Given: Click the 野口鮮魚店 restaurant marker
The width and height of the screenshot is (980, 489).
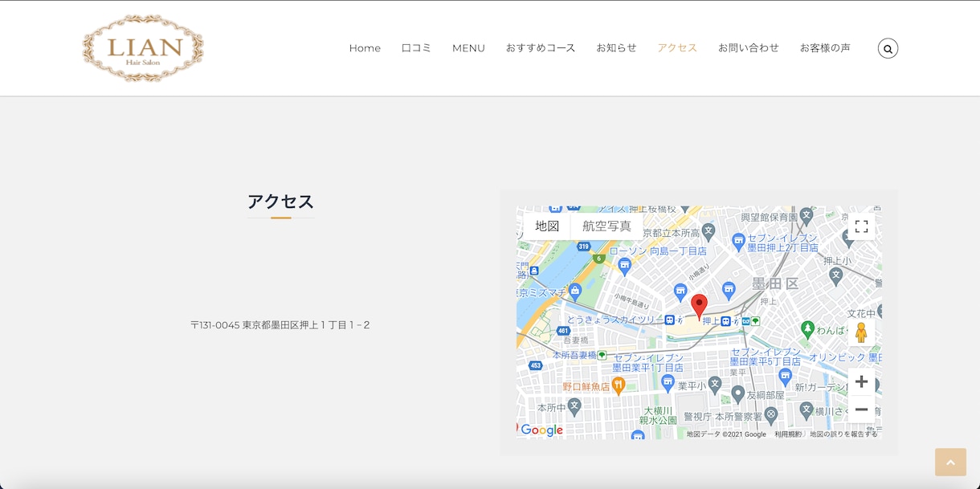Looking at the screenshot, I should point(619,386).
